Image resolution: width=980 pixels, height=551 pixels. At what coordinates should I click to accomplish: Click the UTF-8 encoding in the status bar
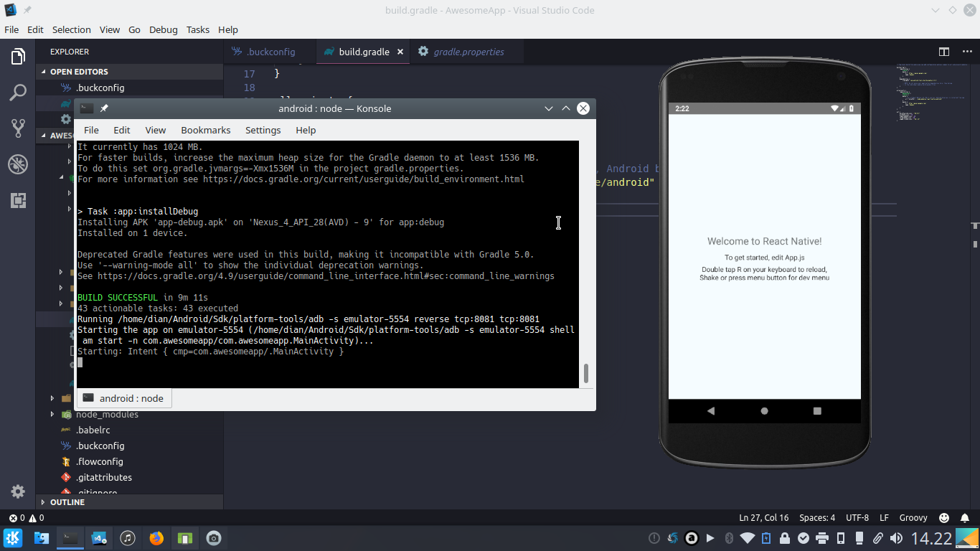click(857, 517)
